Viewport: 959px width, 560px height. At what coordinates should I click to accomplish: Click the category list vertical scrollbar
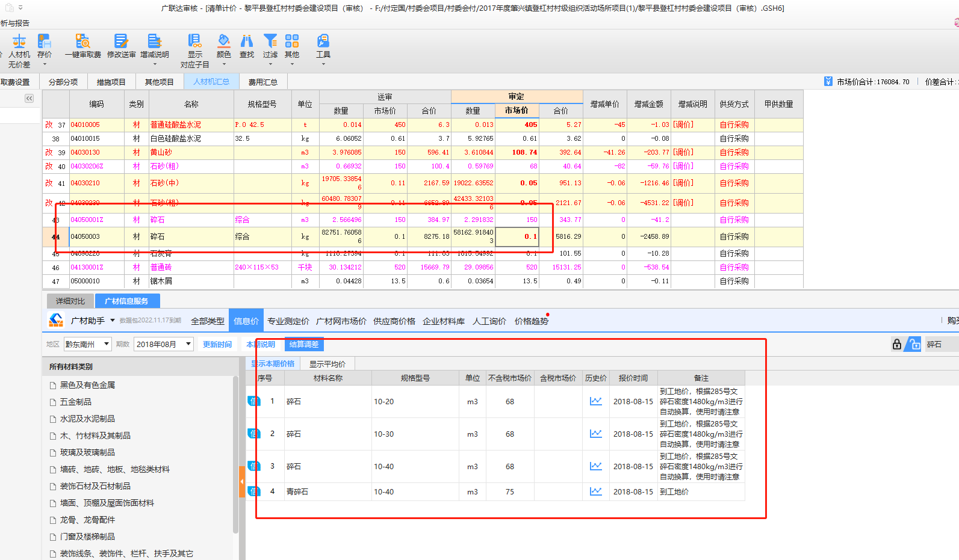(235, 455)
